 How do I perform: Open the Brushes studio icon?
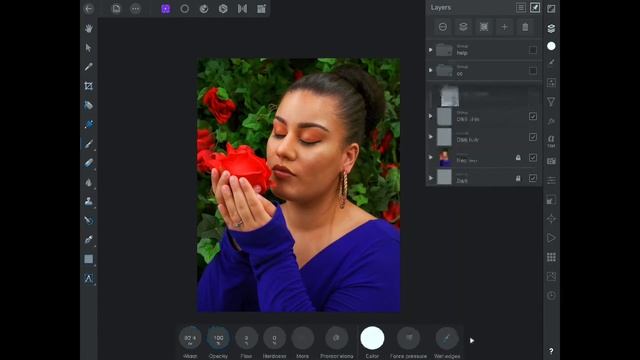click(x=551, y=62)
